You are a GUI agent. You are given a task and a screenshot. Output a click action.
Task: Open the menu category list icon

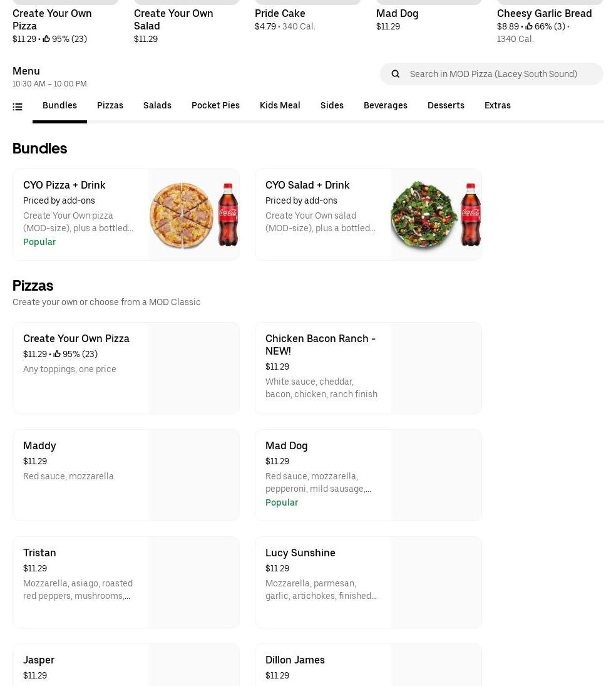click(18, 107)
